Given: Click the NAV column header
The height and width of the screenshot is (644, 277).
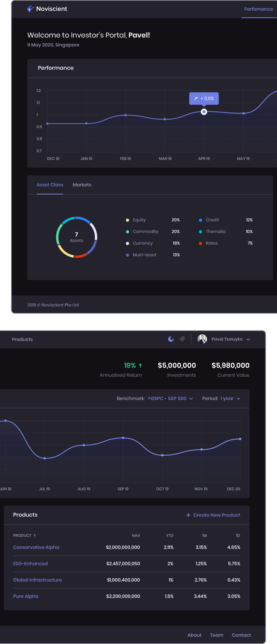Looking at the screenshot, I should tap(136, 535).
